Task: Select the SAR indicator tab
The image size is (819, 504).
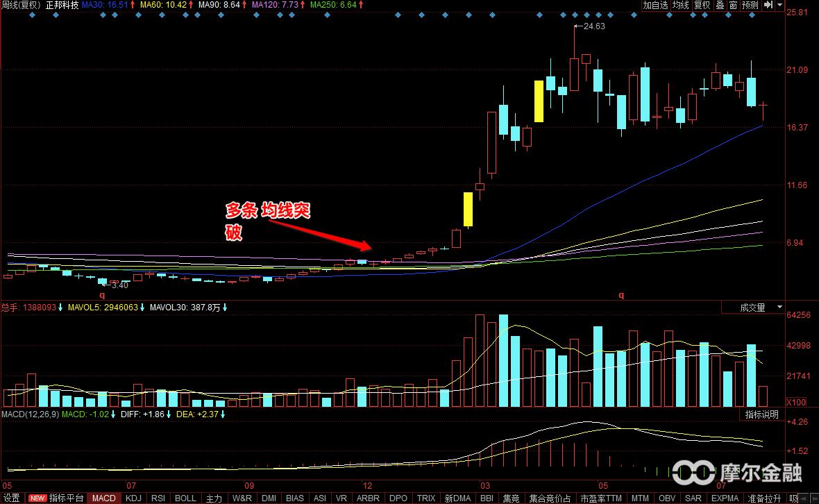Action: pyautogui.click(x=693, y=498)
